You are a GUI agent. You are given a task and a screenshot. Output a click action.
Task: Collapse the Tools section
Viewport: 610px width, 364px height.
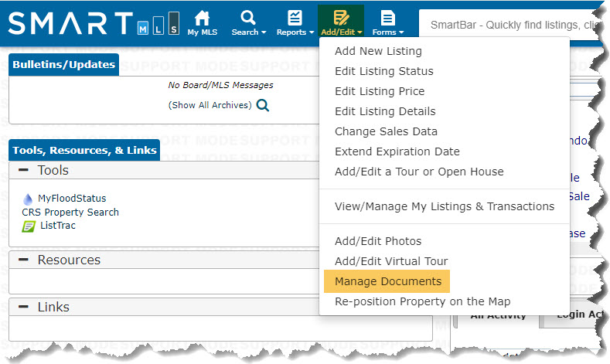[23, 170]
